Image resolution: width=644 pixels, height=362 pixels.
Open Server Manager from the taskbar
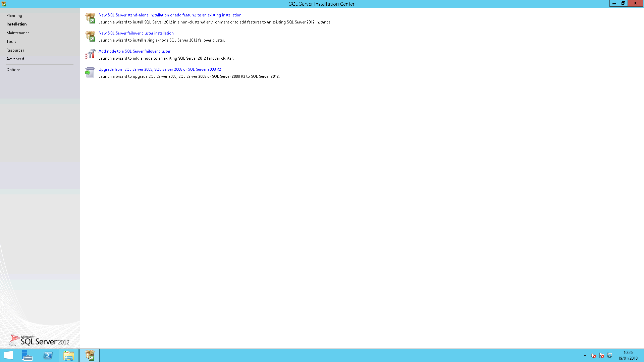pos(27,355)
